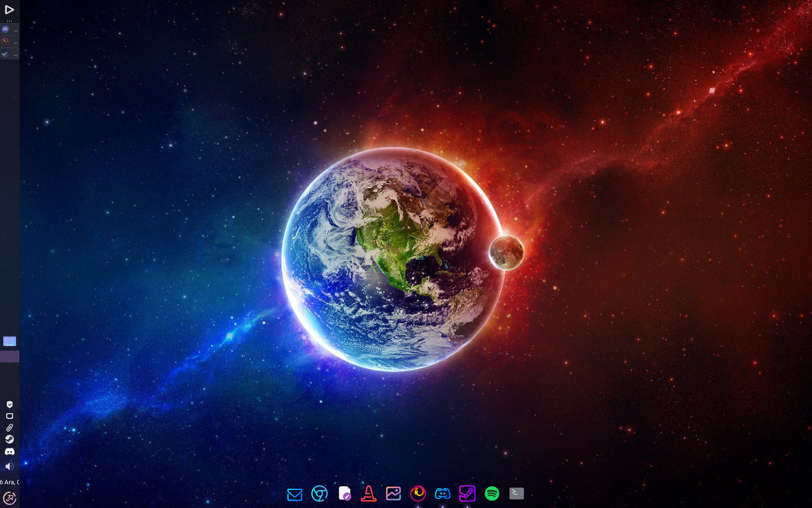Open the Terminal from the dock

(x=517, y=493)
